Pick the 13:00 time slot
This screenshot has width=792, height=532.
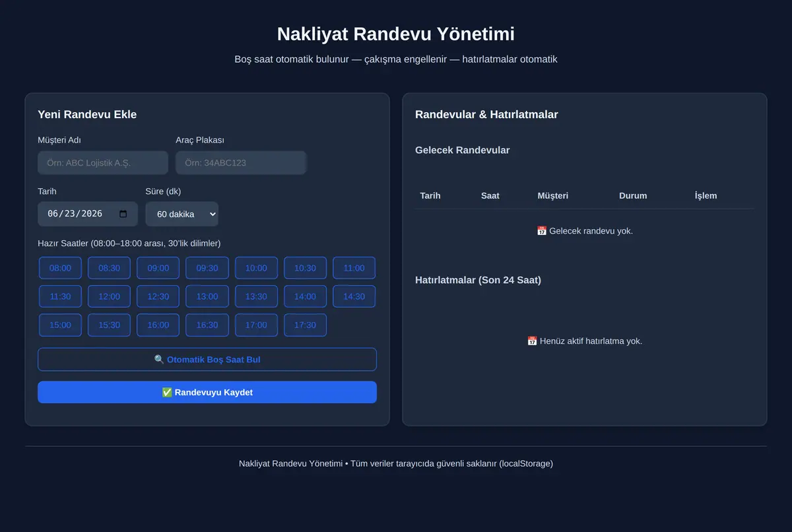[x=207, y=296]
